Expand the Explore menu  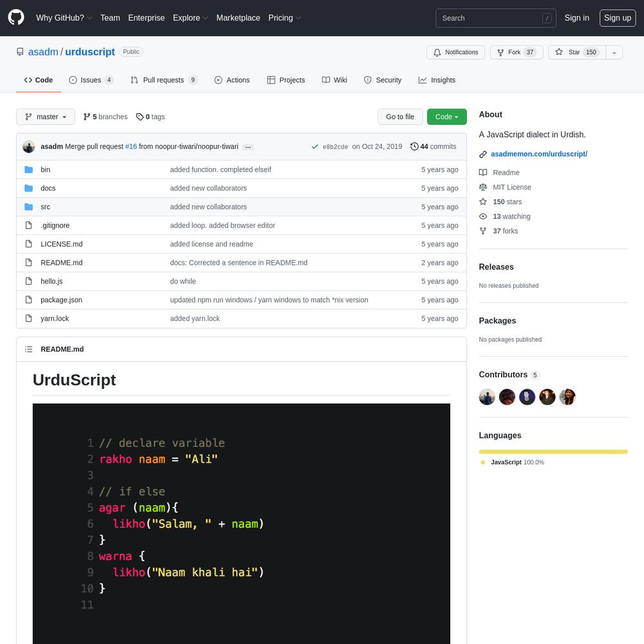190,17
